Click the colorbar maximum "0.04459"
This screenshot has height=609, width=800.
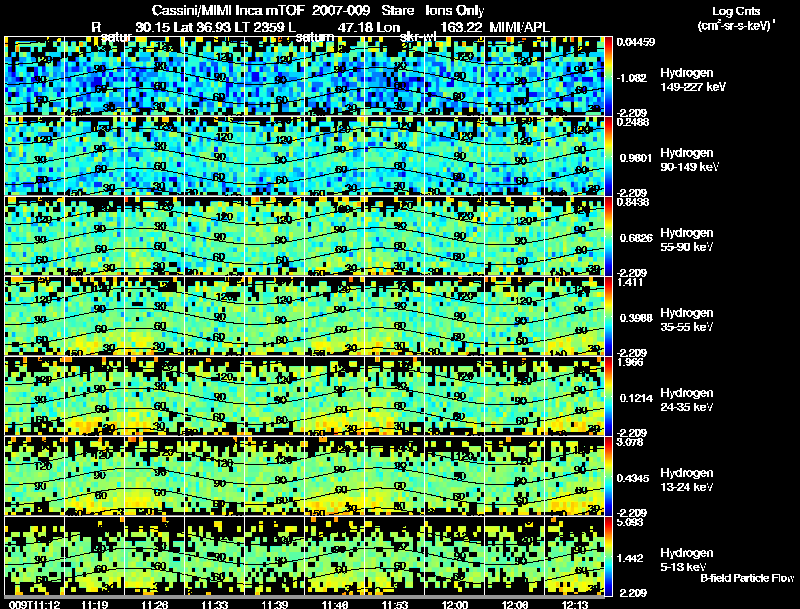[x=635, y=42]
